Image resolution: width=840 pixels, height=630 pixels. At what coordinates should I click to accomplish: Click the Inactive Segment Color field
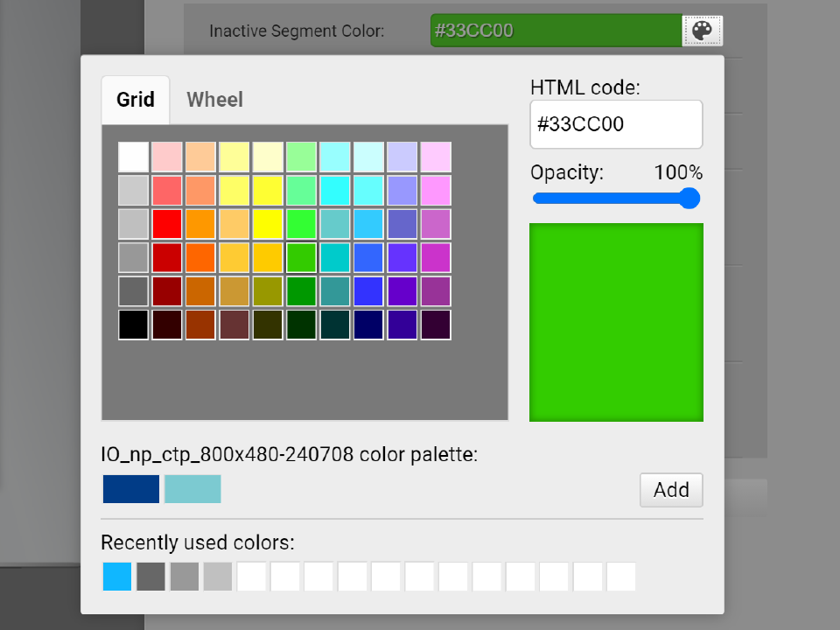[x=556, y=31]
